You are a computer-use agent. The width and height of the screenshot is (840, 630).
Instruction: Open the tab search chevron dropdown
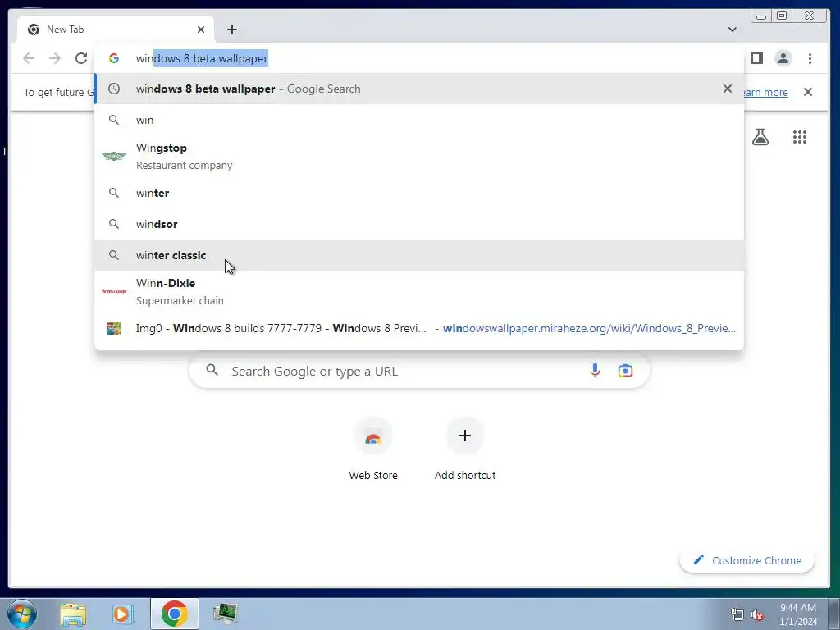(733, 30)
